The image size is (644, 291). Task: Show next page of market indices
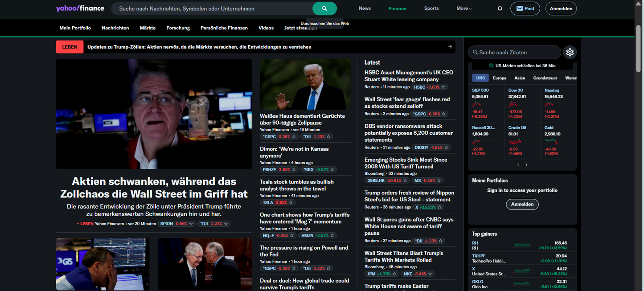click(x=526, y=164)
